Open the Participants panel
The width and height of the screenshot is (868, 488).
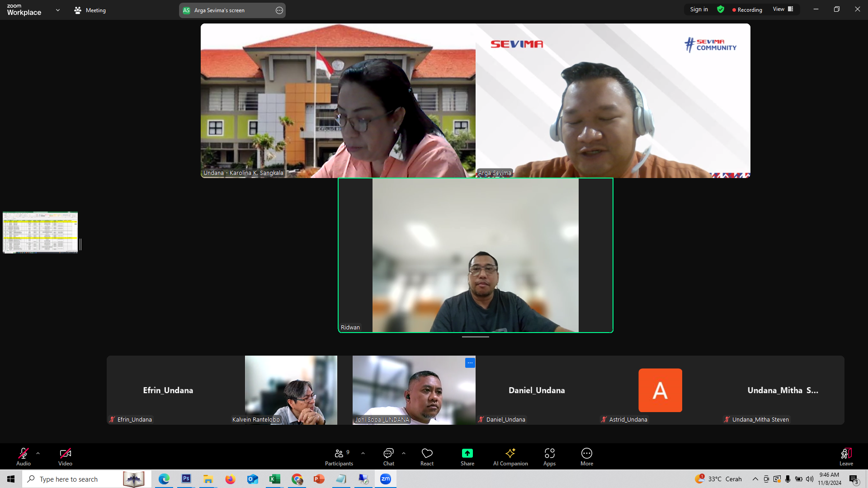[x=339, y=456]
